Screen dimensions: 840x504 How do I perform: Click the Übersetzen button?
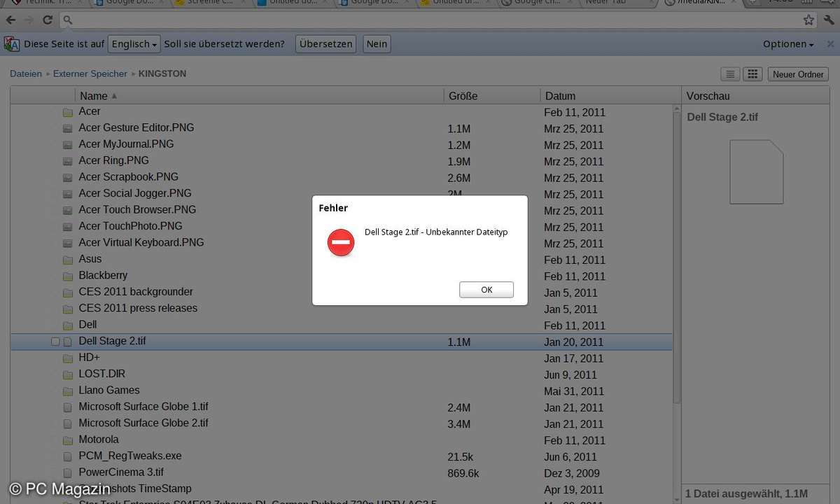(325, 44)
